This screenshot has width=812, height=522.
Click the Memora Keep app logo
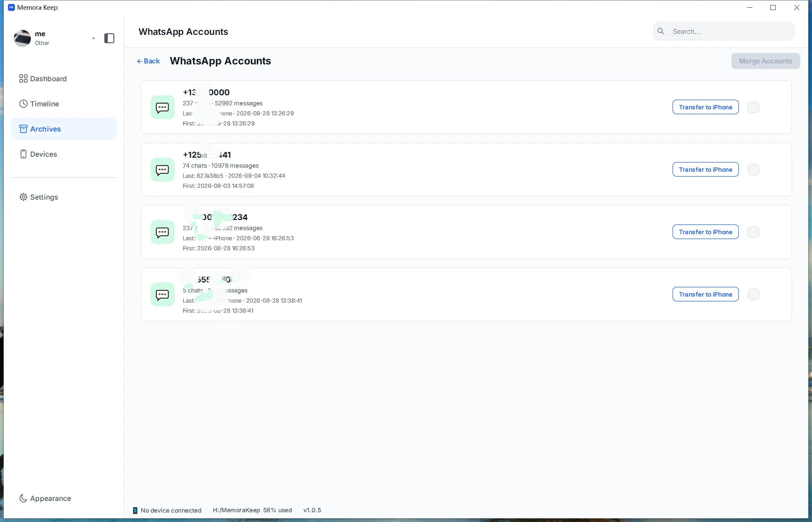point(11,7)
